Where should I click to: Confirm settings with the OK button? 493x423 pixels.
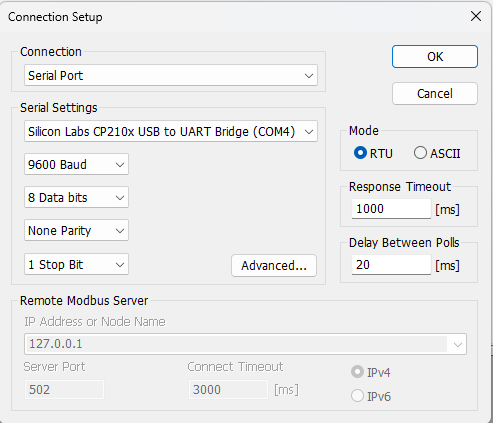(435, 57)
